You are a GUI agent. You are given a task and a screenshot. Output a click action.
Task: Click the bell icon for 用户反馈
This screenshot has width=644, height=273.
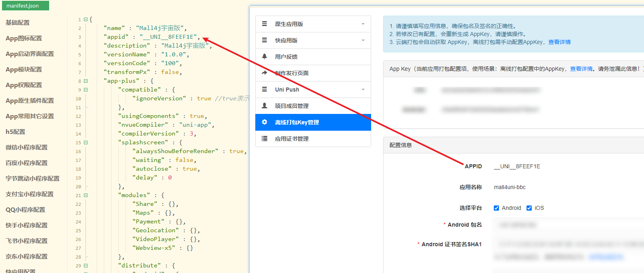(x=264, y=57)
